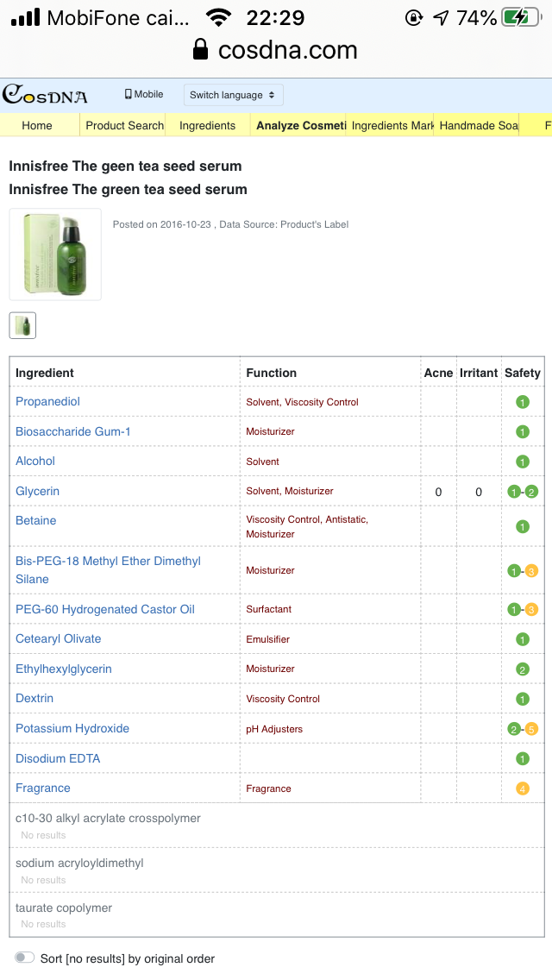Click the orange safety rating 4 badge for Fragrance

tap(522, 788)
